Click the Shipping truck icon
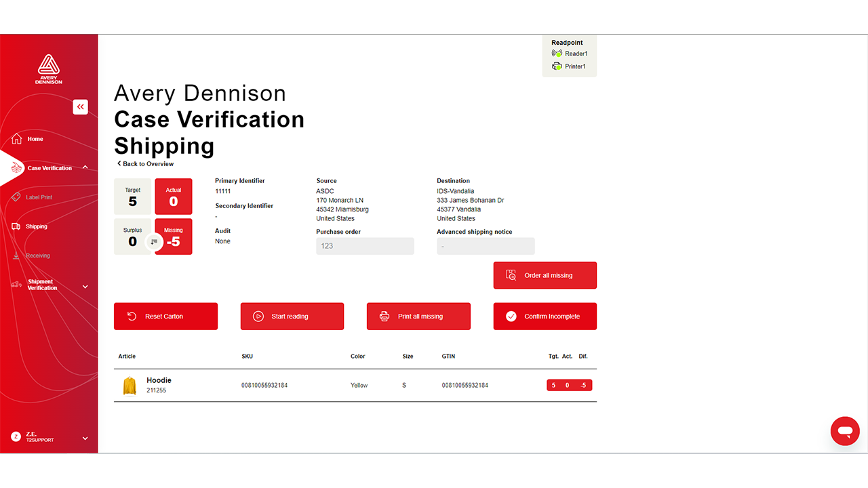Viewport: 868px width, 488px height. 16,226
